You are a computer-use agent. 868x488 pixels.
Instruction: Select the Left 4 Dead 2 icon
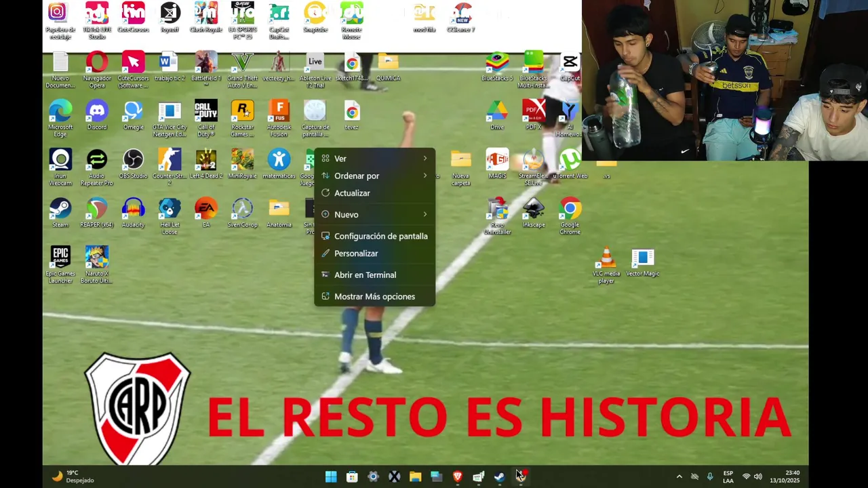206,165
